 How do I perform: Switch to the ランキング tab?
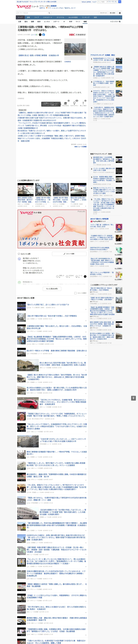pos(86,17)
